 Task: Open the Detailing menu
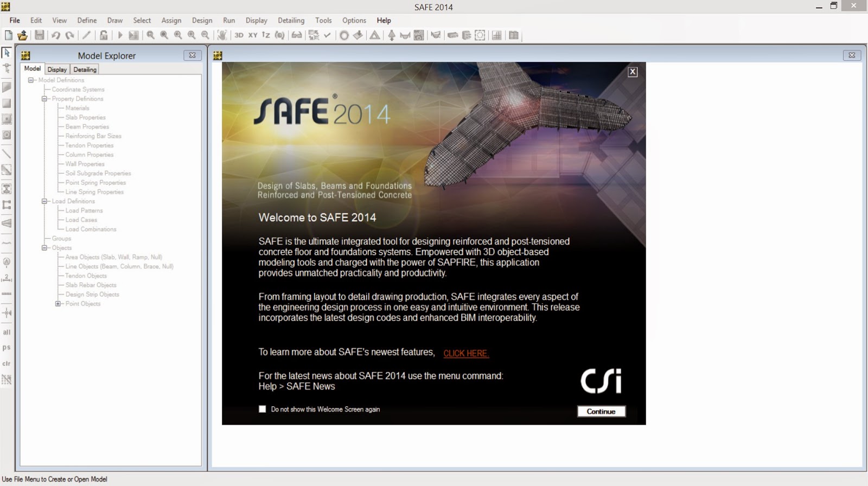tap(291, 20)
